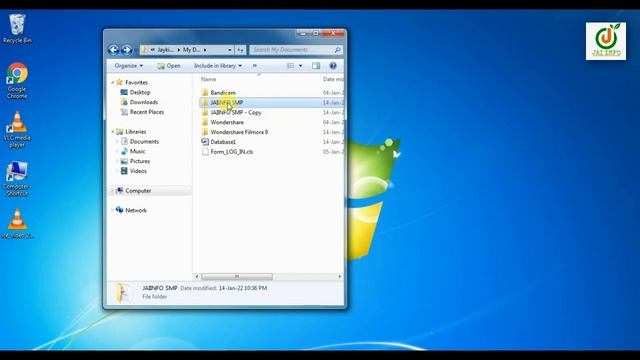
Task: Select the Google Chrome desktop shortcut
Action: pyautogui.click(x=17, y=81)
